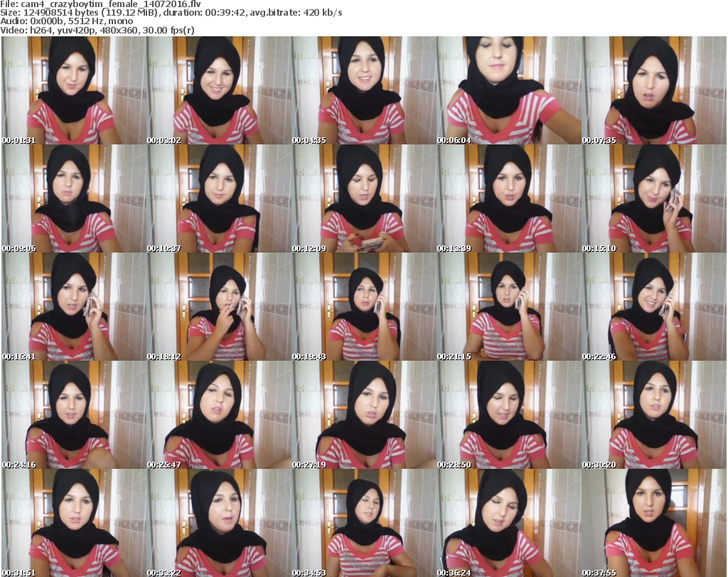Image resolution: width=728 pixels, height=577 pixels.
Task: Click the Video codec info line
Action: click(99, 30)
